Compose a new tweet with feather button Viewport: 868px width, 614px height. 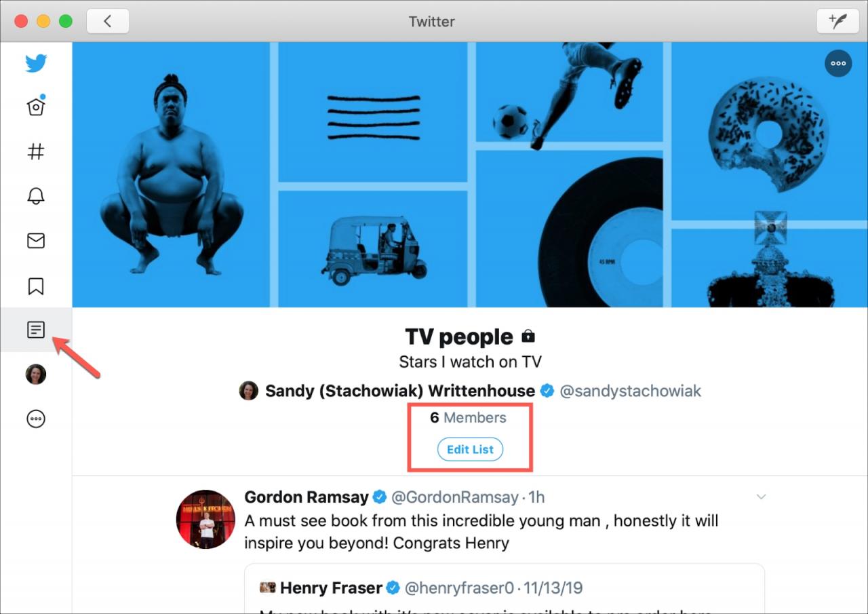pos(837,21)
